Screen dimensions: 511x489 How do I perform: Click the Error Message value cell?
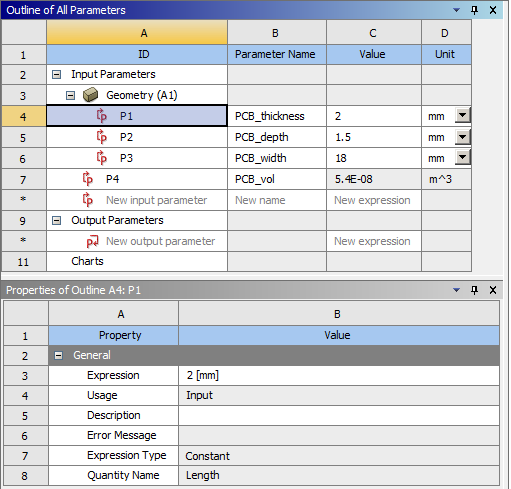339,436
